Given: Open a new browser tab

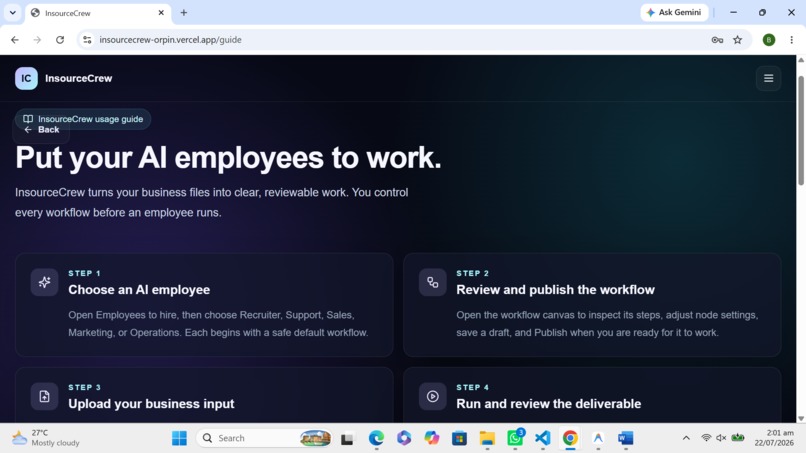Looking at the screenshot, I should (184, 13).
